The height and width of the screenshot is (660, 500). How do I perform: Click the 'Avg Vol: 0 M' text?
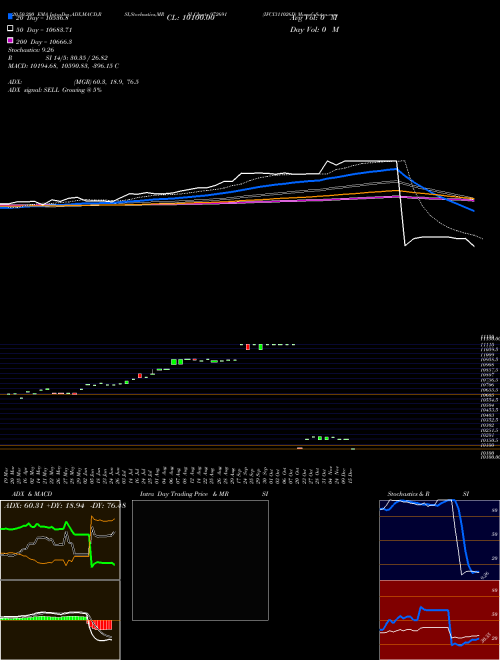(x=314, y=18)
